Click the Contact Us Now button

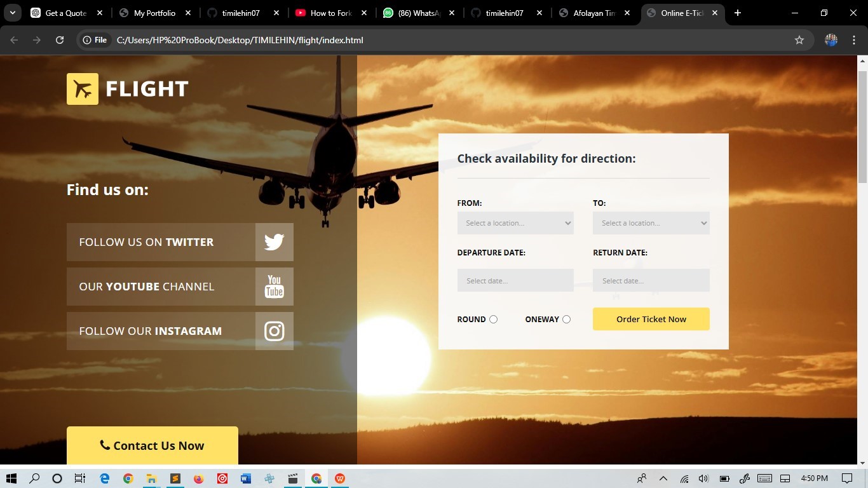coord(153,445)
